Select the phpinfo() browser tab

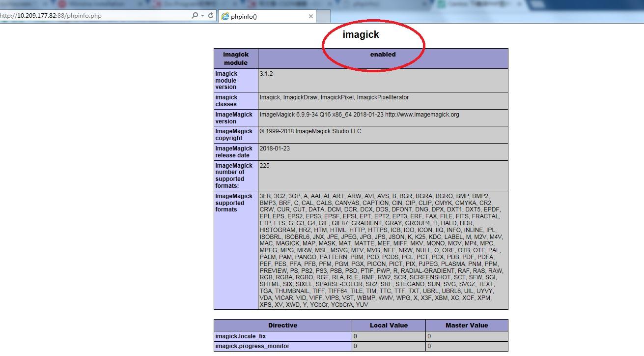[267, 16]
